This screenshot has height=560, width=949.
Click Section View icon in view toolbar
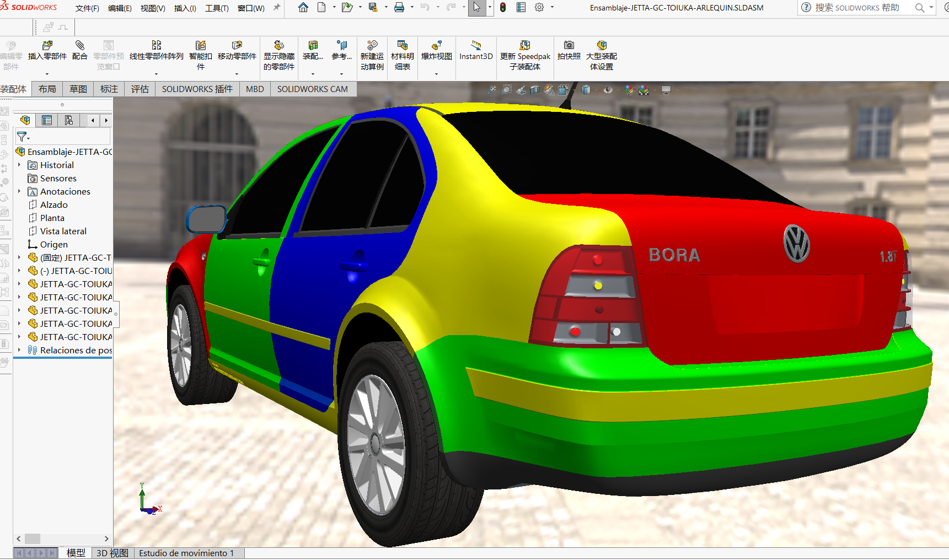535,90
